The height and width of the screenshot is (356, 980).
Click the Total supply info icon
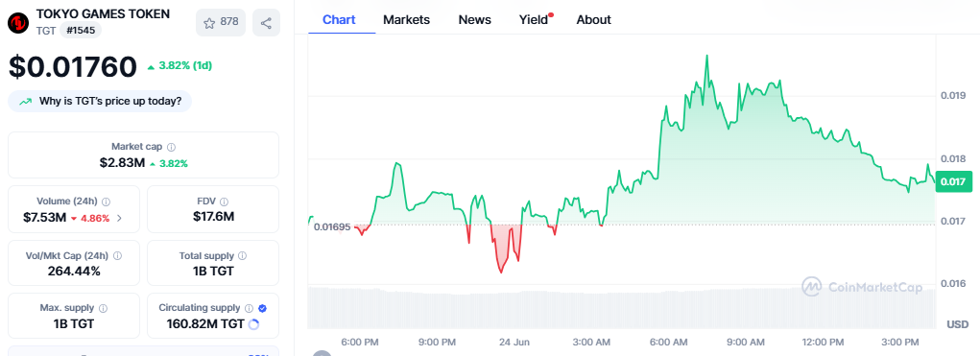point(243,255)
